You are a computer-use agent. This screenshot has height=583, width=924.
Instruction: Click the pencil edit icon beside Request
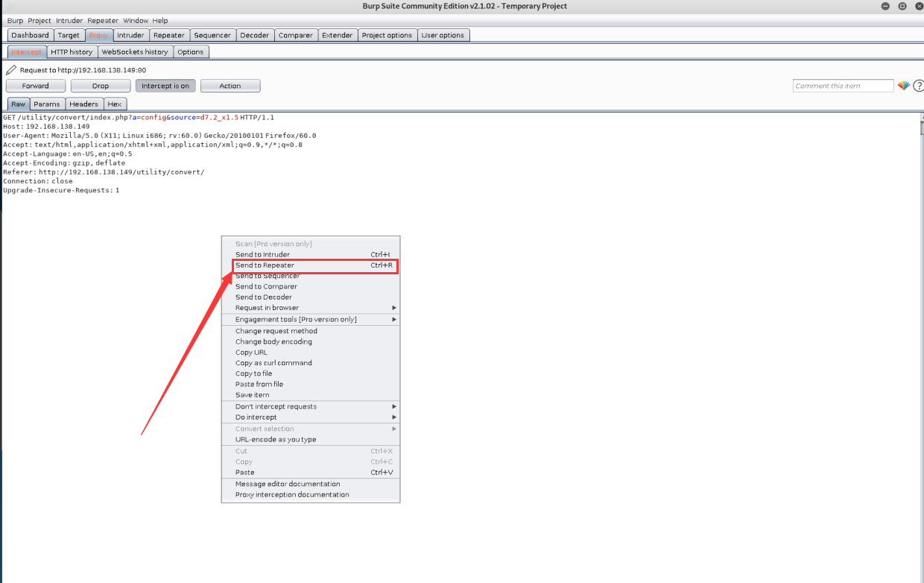coord(10,70)
